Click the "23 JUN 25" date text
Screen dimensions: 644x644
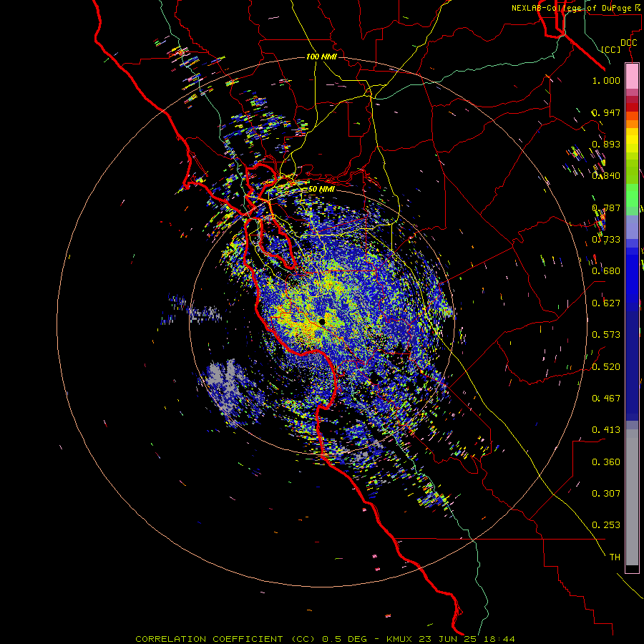[x=448, y=639]
